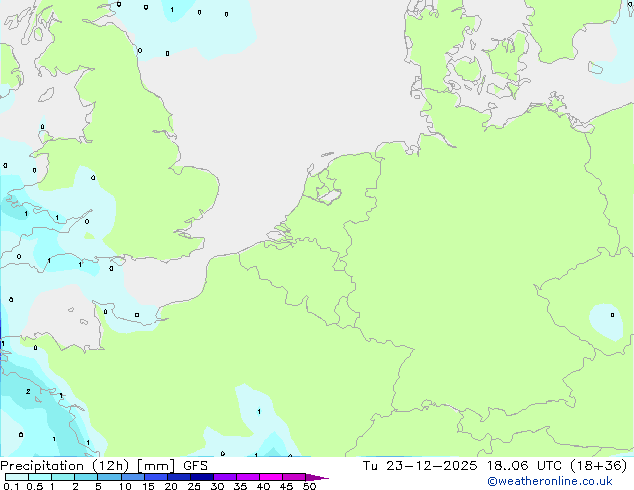Click the '0' value in the eastern light-blue patch
The image size is (634, 490).
pyautogui.click(x=612, y=315)
